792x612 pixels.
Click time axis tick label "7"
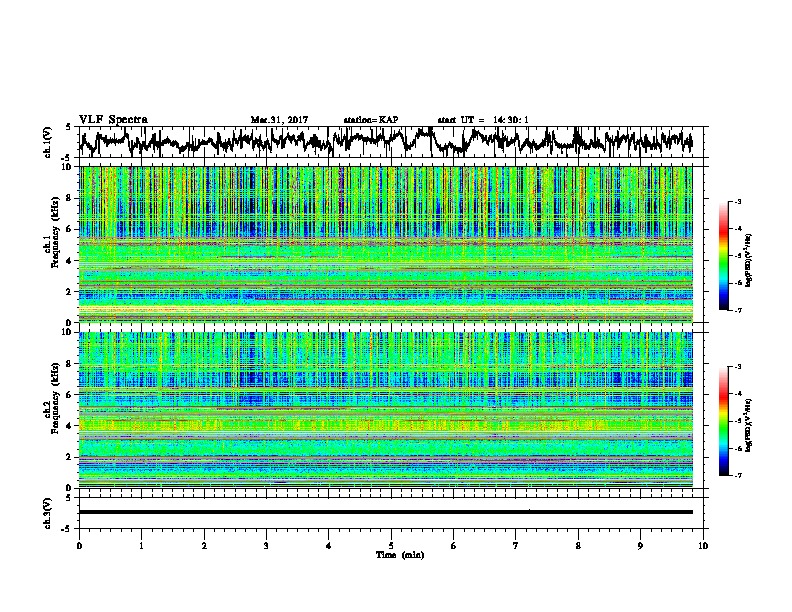click(516, 546)
